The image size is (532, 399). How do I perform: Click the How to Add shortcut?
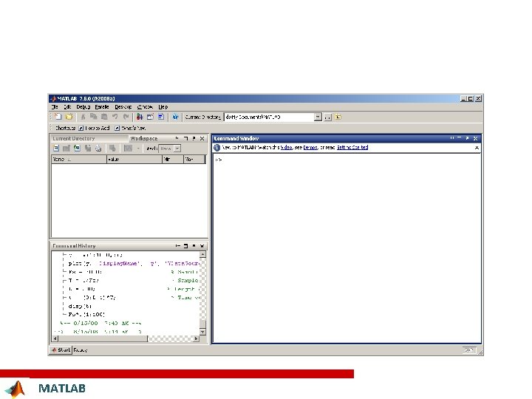(x=94, y=128)
